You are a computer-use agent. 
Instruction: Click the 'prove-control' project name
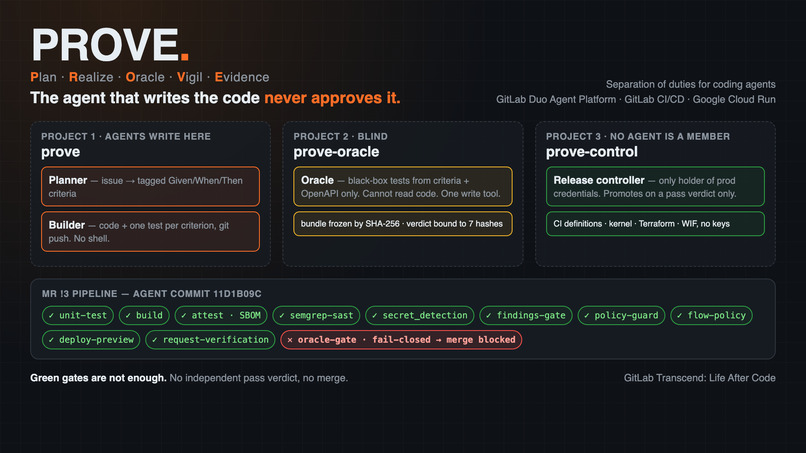(592, 152)
